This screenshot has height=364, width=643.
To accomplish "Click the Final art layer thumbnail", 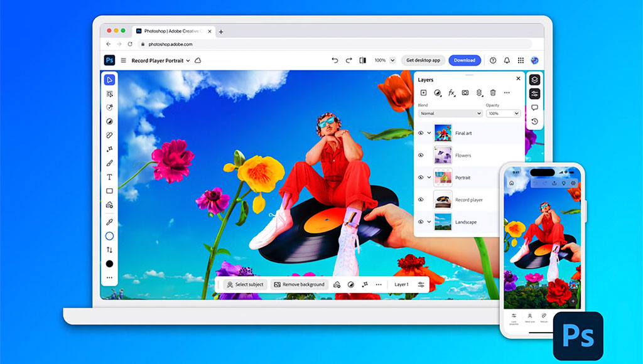I will tap(443, 133).
